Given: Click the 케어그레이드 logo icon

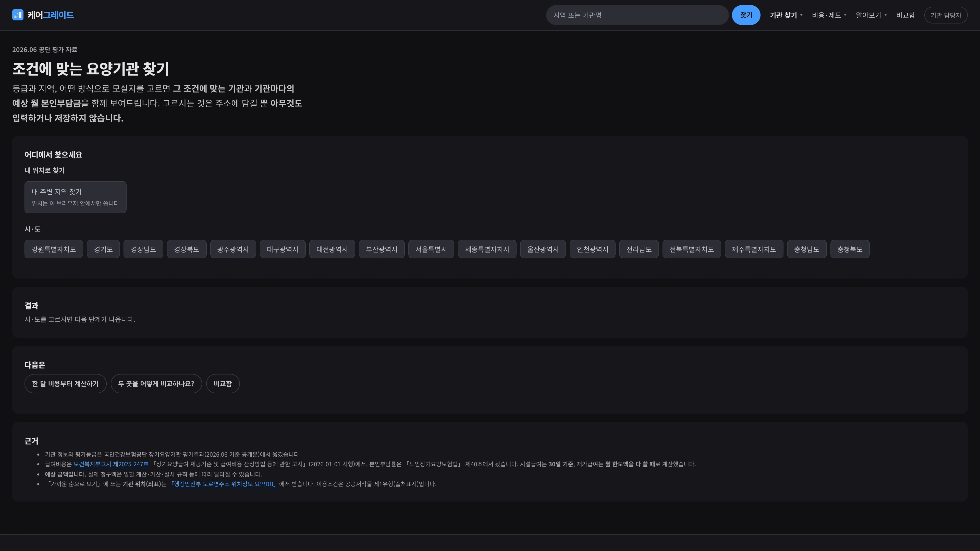Looking at the screenshot, I should click(x=18, y=15).
